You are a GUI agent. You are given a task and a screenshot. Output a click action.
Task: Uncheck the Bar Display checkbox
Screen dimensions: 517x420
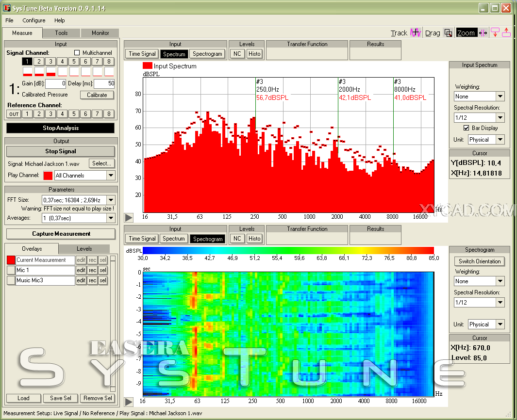[x=466, y=128]
